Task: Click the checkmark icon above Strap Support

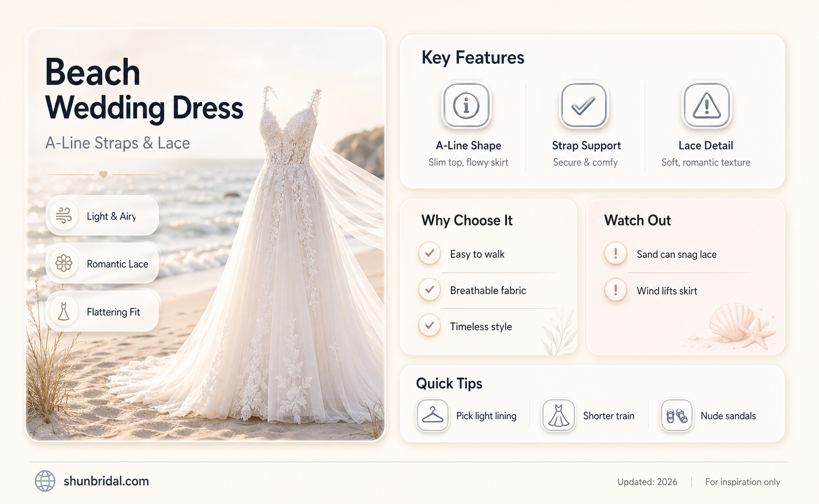Action: (583, 106)
